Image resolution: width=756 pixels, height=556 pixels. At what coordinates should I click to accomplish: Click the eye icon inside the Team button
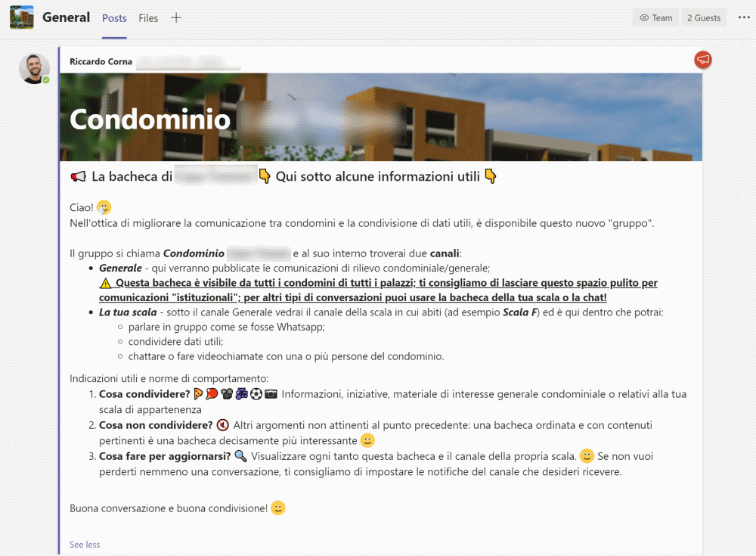(644, 18)
